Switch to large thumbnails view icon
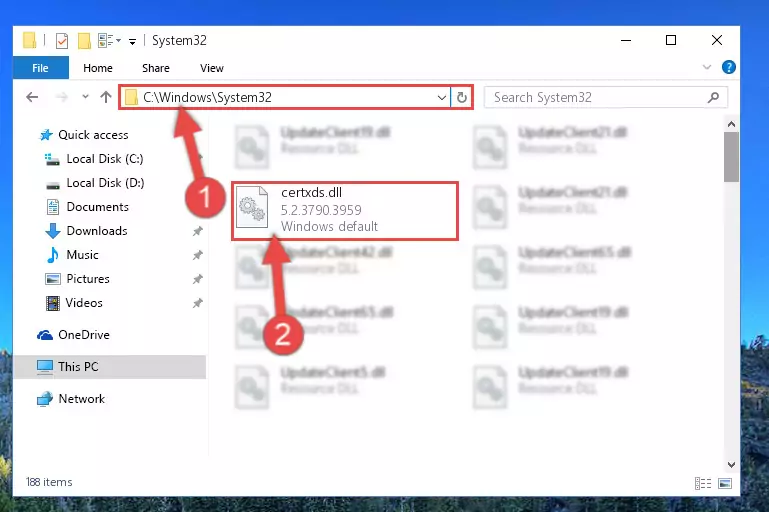This screenshot has width=769, height=512. 725,484
